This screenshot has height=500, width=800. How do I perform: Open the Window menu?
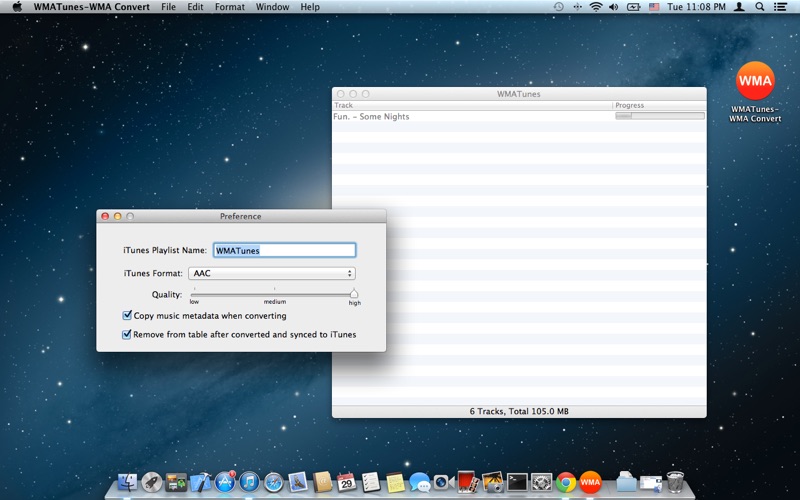coord(272,7)
